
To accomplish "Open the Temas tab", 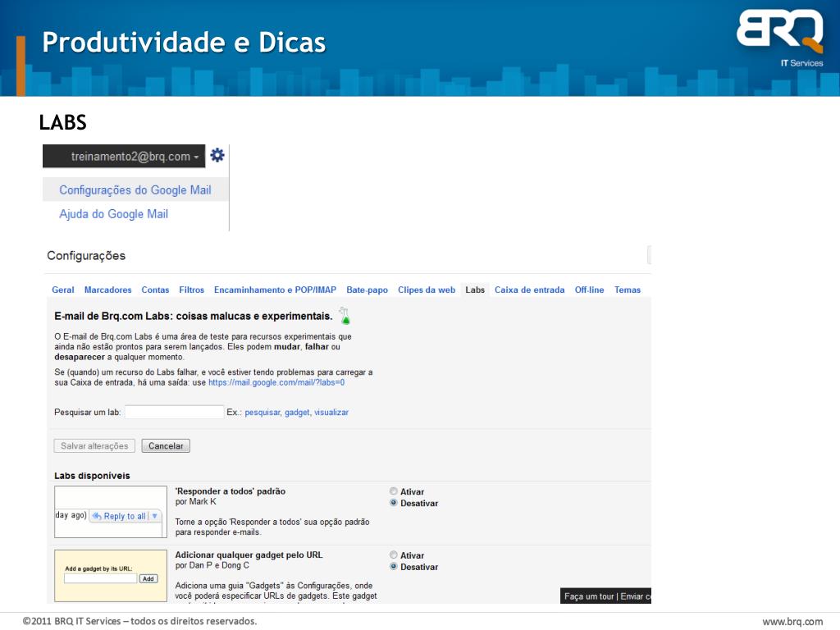I will [x=628, y=290].
